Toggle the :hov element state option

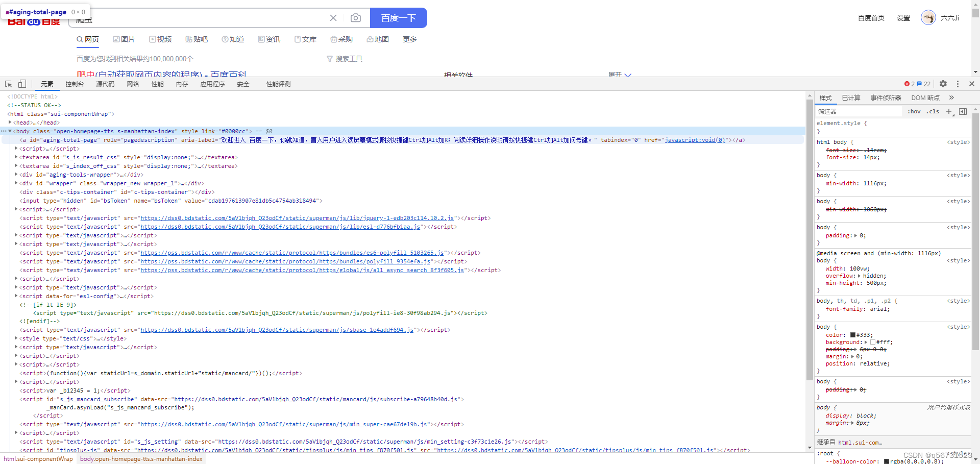point(914,111)
